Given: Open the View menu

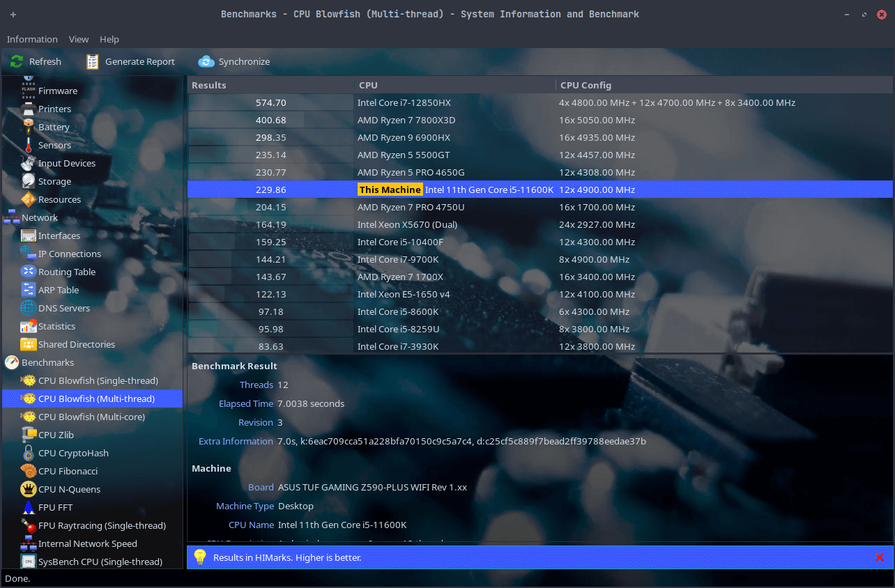Looking at the screenshot, I should click(78, 39).
